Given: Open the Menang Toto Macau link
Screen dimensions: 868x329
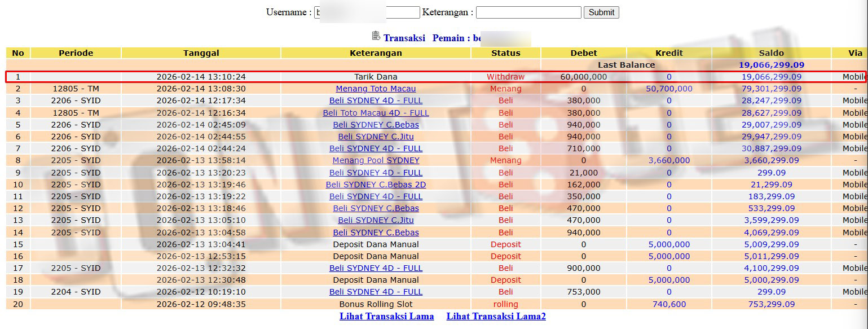Looking at the screenshot, I should [x=376, y=89].
